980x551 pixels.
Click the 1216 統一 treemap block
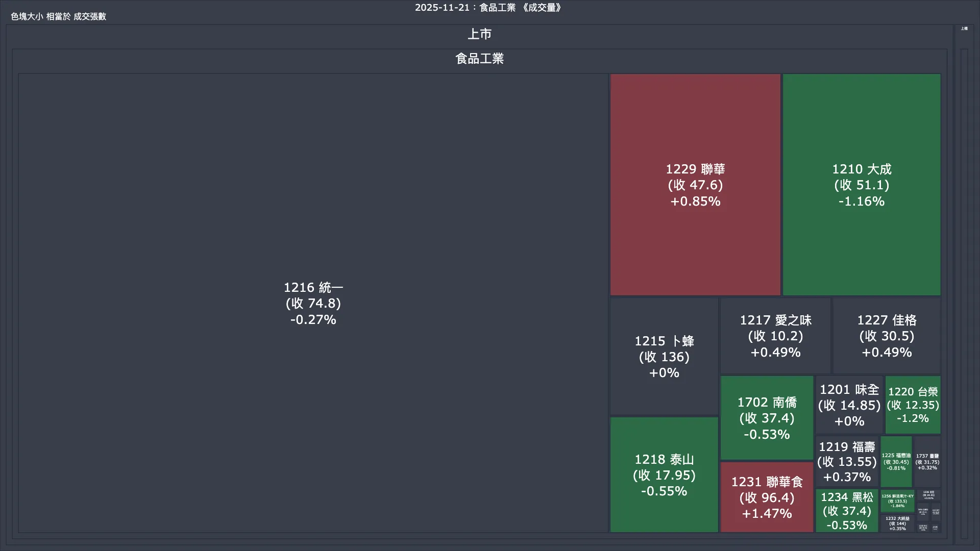313,303
